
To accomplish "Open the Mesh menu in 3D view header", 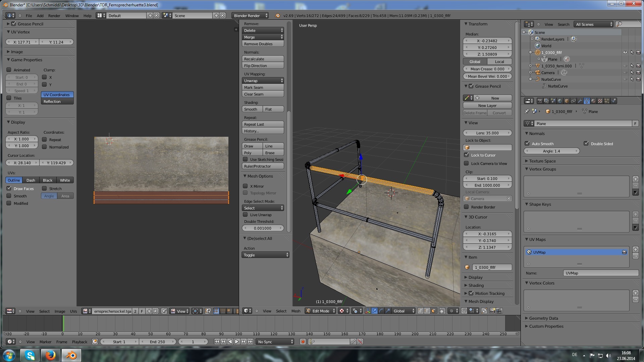I will [296, 311].
